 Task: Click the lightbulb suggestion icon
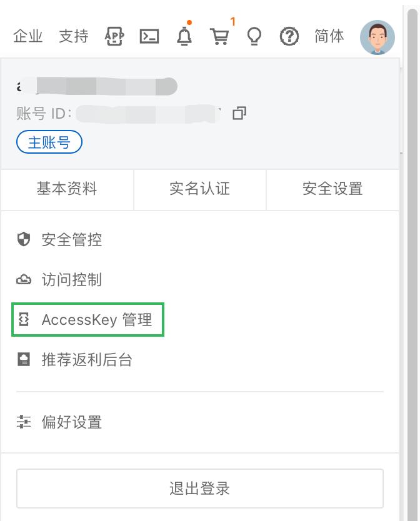pos(254,36)
